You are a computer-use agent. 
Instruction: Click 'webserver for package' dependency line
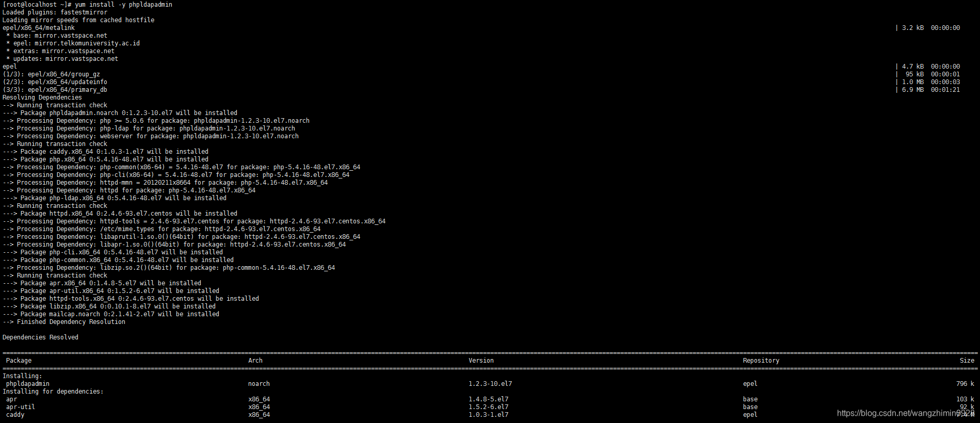(x=151, y=136)
